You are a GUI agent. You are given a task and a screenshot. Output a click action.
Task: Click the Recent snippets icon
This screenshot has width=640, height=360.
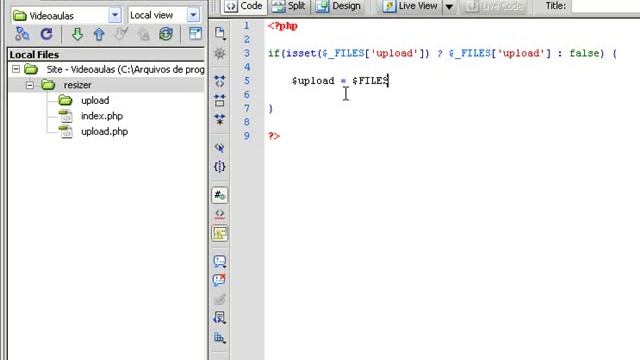[220, 318]
